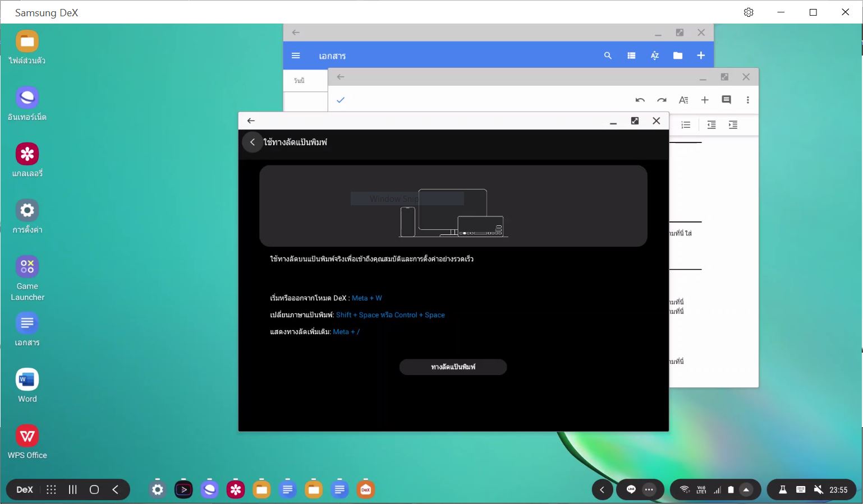Open the settings gear app in taskbar
Image resolution: width=863 pixels, height=504 pixels.
tap(158, 489)
